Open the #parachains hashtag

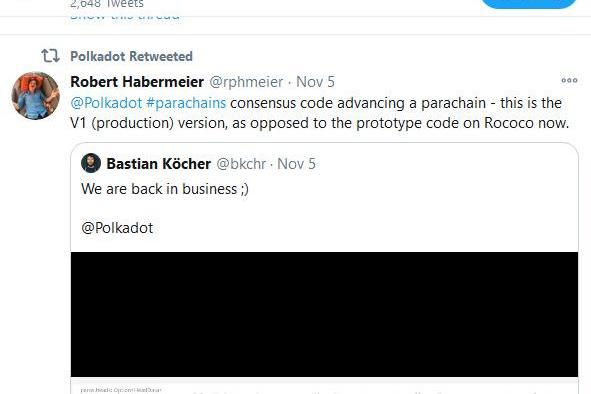pyautogui.click(x=186, y=103)
